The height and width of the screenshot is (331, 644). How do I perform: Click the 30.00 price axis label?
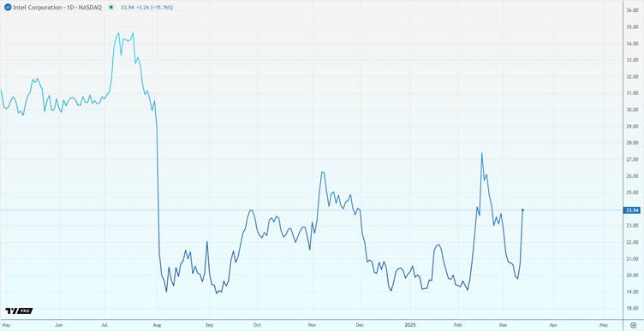click(632, 110)
